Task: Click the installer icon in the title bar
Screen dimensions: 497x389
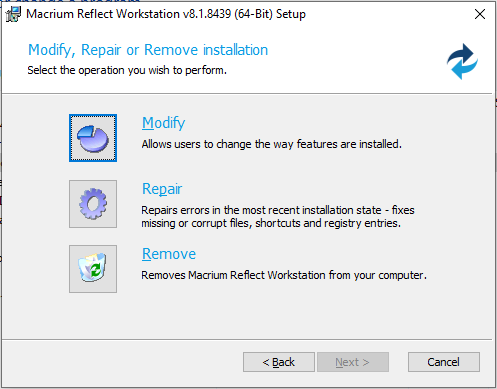Action: 13,14
